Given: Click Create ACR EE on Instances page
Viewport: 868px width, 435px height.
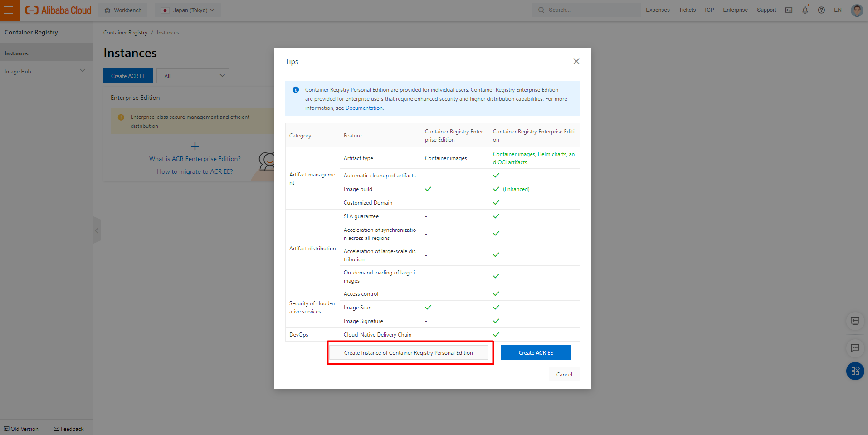Looking at the screenshot, I should pos(128,76).
